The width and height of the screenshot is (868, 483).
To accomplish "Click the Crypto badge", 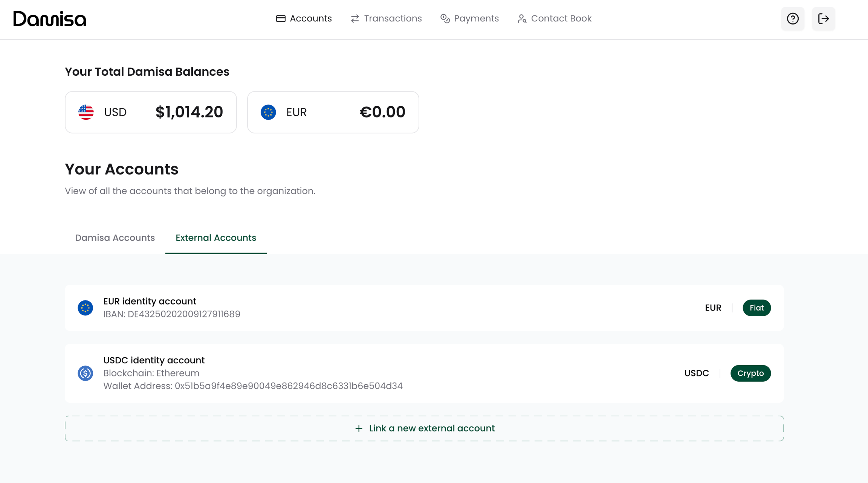I will 750,373.
